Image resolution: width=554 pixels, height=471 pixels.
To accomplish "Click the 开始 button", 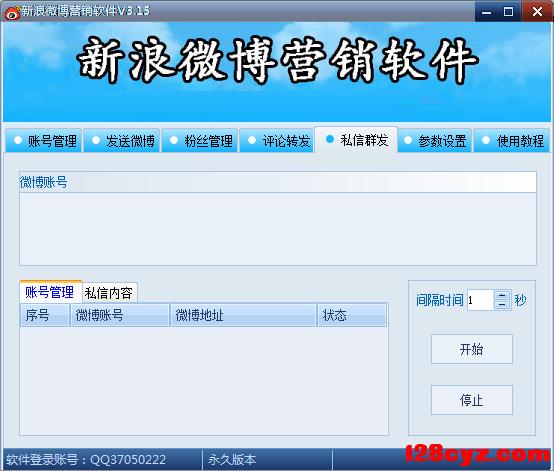I will point(472,349).
